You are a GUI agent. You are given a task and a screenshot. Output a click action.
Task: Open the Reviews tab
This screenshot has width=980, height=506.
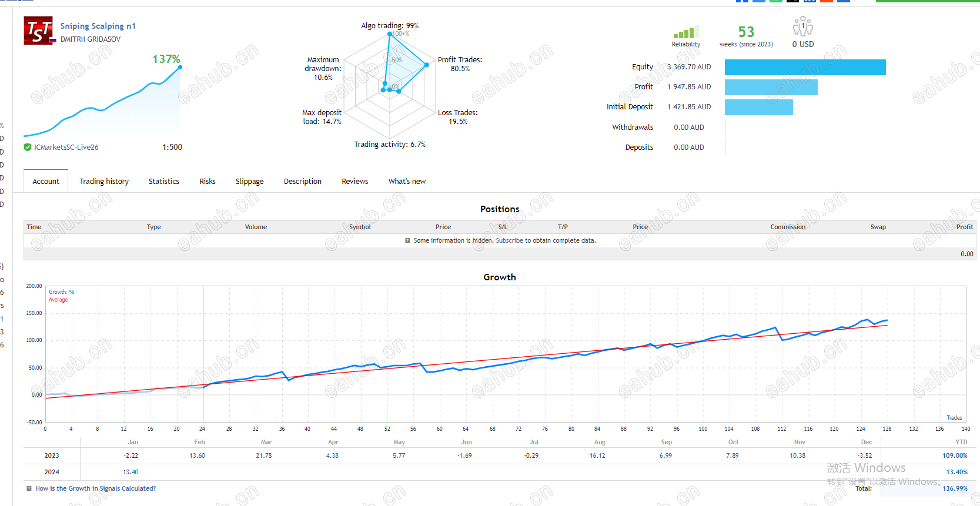[x=355, y=182]
